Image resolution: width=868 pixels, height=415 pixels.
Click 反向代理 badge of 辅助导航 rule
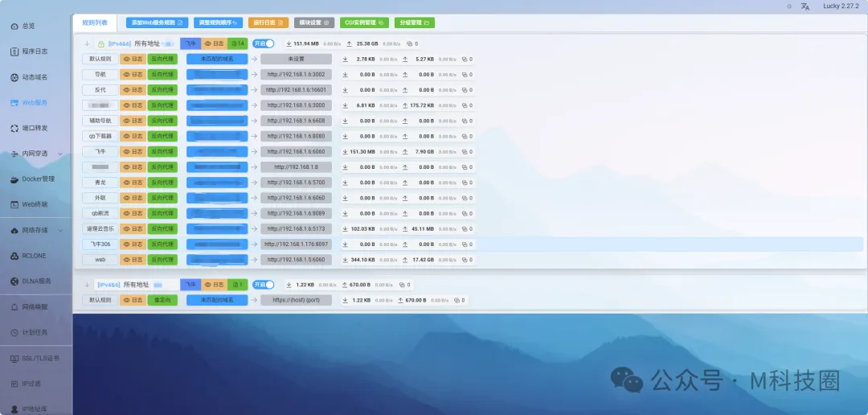point(162,120)
